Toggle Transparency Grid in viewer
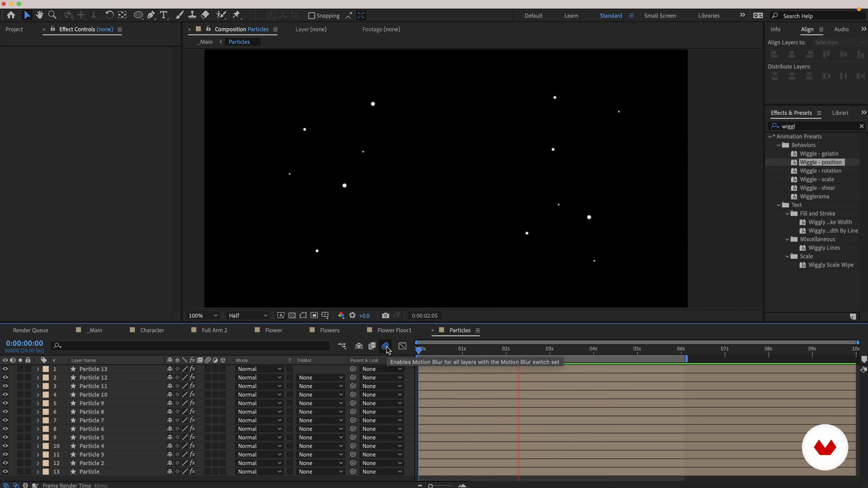 (x=292, y=316)
